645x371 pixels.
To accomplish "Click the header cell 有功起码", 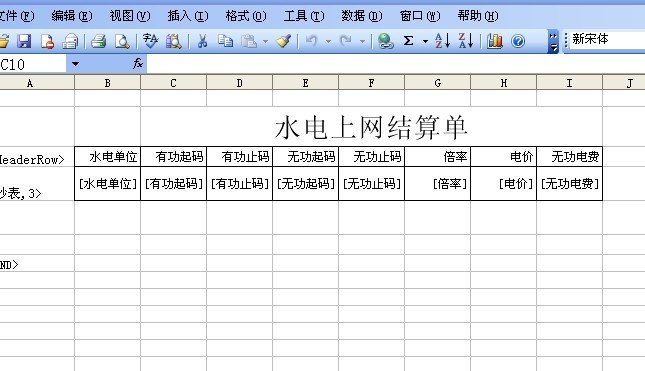I will (174, 157).
